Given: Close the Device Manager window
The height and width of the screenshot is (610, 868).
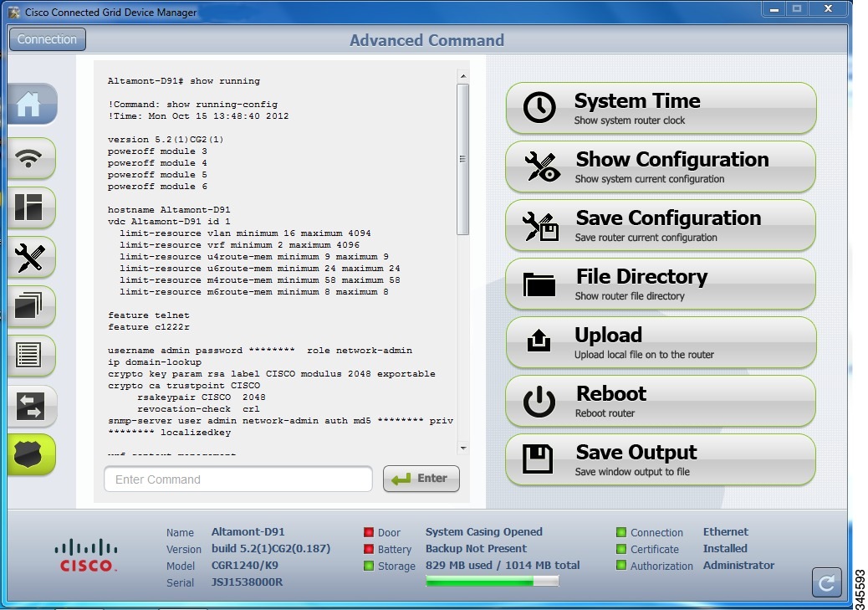Looking at the screenshot, I should pos(828,8).
